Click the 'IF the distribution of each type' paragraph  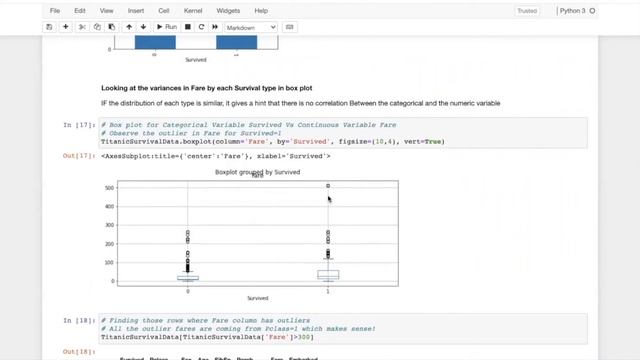(x=300, y=103)
